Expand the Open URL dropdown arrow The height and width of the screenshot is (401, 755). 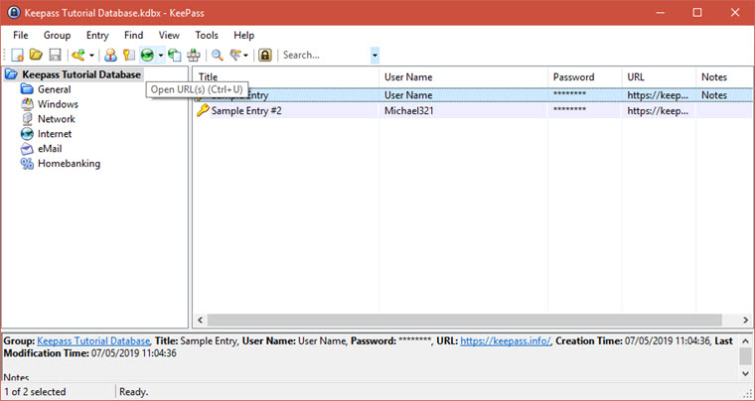[161, 55]
